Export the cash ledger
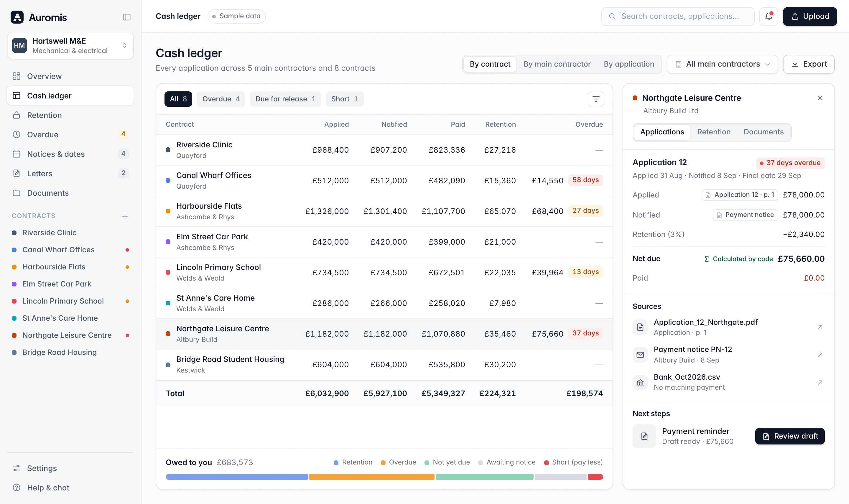The image size is (849, 504). [x=809, y=64]
